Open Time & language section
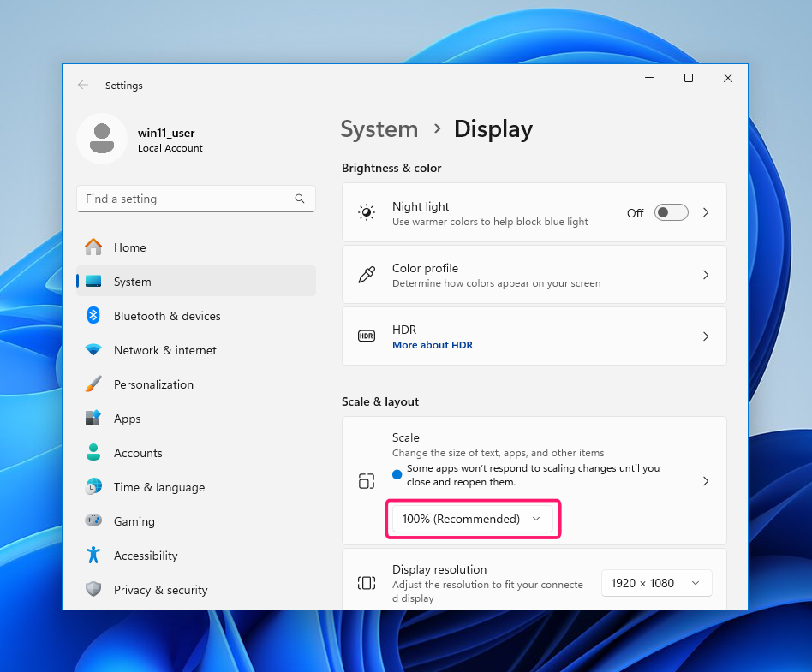Screen dimensions: 812x672 tap(196, 486)
